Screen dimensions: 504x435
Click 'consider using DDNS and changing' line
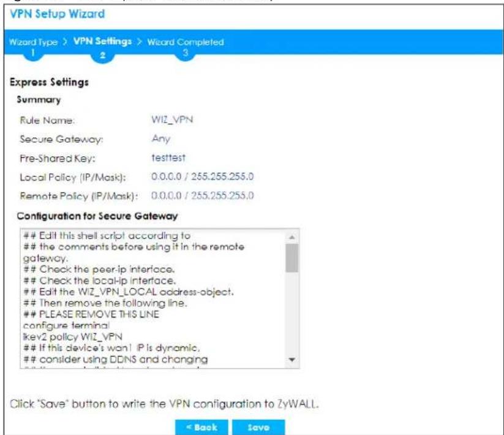coord(116,359)
